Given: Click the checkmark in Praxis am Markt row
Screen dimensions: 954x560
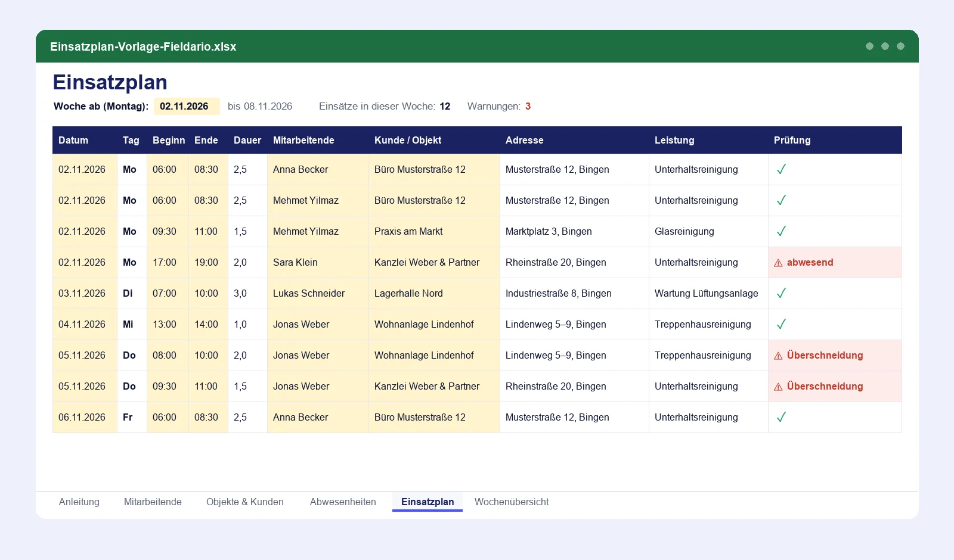Looking at the screenshot, I should point(781,231).
